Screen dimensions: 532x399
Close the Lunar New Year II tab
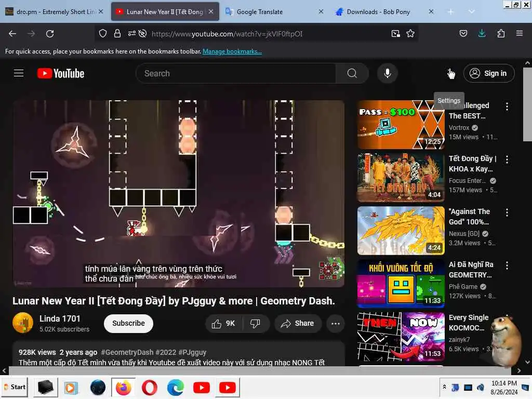point(211,11)
